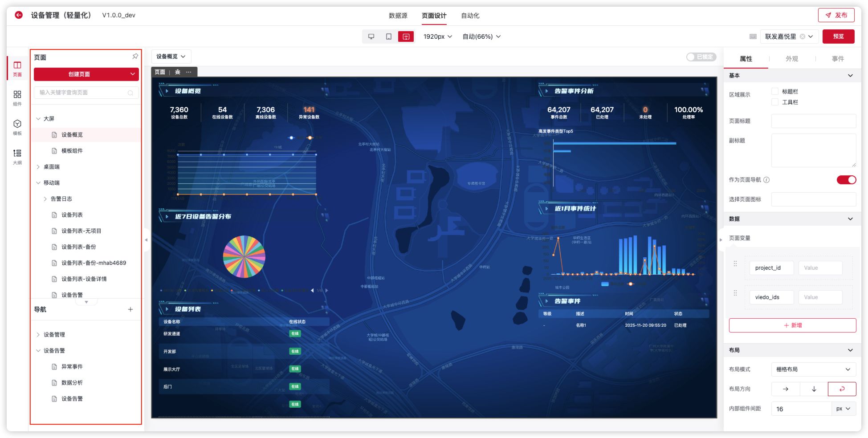Switch to the 数据源 tab

pyautogui.click(x=398, y=16)
